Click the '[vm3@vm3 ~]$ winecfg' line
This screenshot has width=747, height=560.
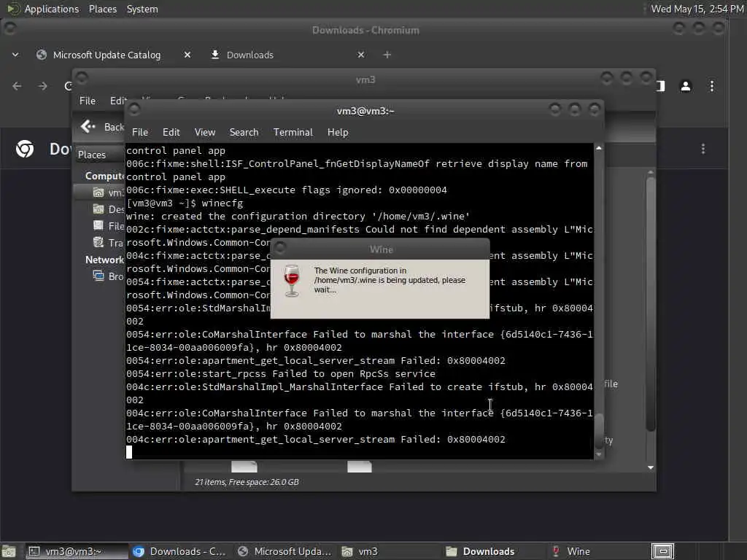click(185, 203)
